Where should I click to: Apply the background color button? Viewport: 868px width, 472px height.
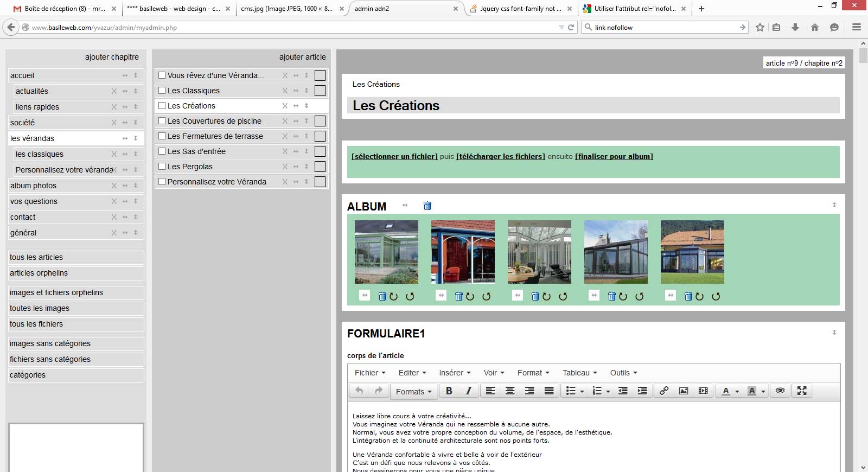(752, 391)
